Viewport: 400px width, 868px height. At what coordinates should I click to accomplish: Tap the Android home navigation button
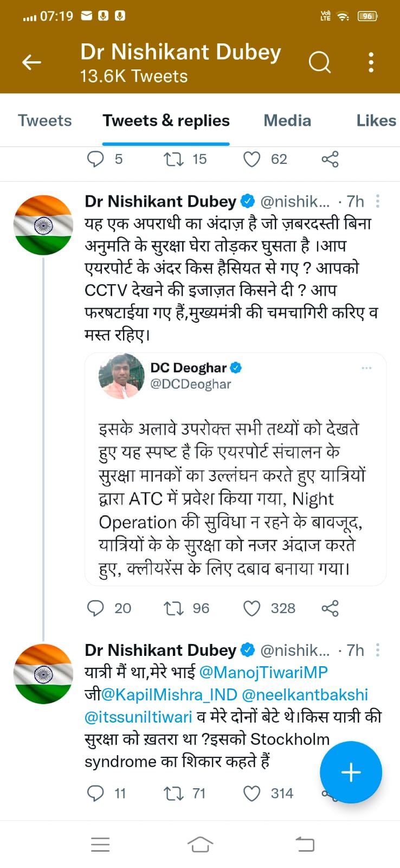click(x=200, y=844)
